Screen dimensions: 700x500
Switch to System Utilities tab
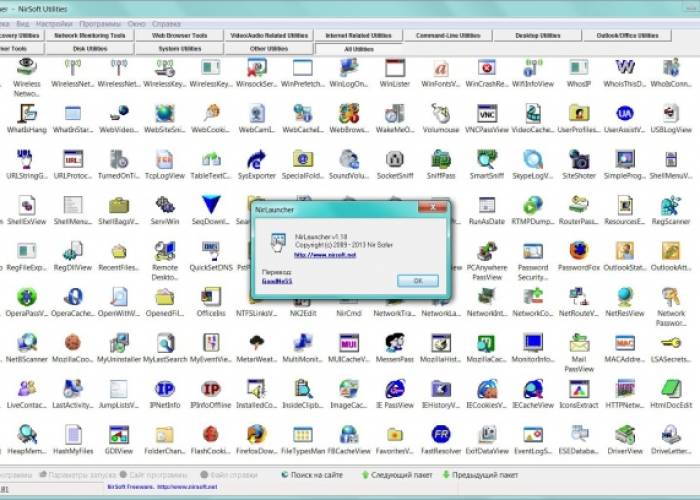pos(179,48)
